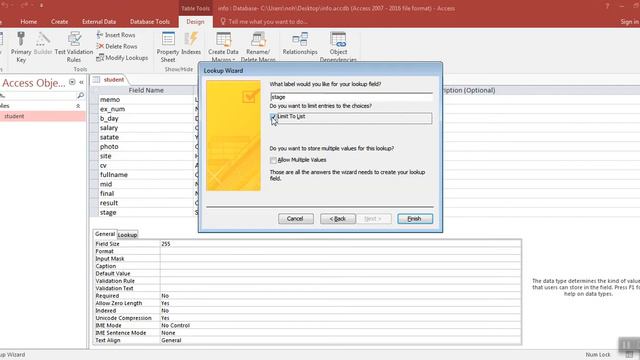
Task: Open the Builder tool
Action: (x=43, y=43)
